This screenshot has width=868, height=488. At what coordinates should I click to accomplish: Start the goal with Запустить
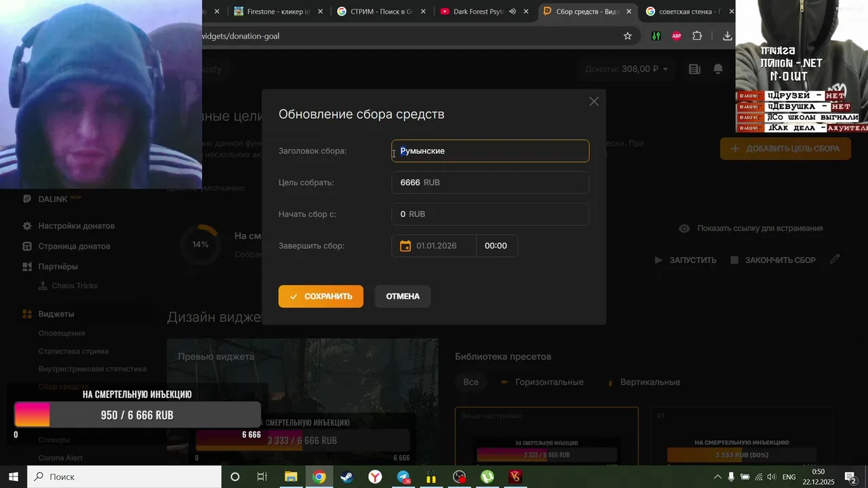tap(686, 260)
